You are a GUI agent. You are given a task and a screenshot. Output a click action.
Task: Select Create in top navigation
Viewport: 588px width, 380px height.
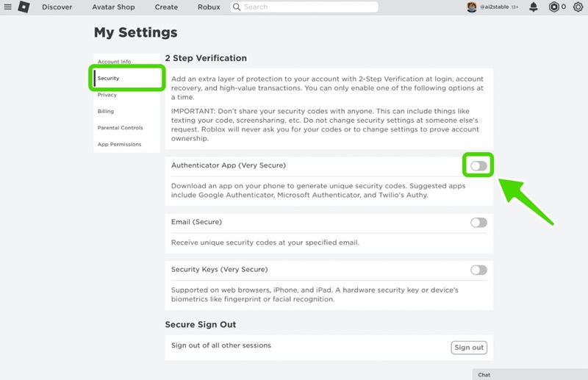tap(166, 7)
